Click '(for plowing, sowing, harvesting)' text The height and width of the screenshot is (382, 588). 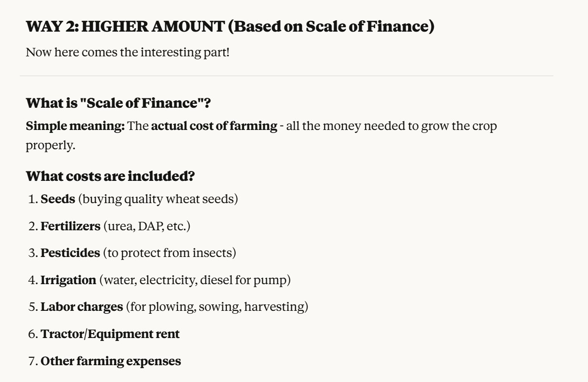[x=217, y=307]
